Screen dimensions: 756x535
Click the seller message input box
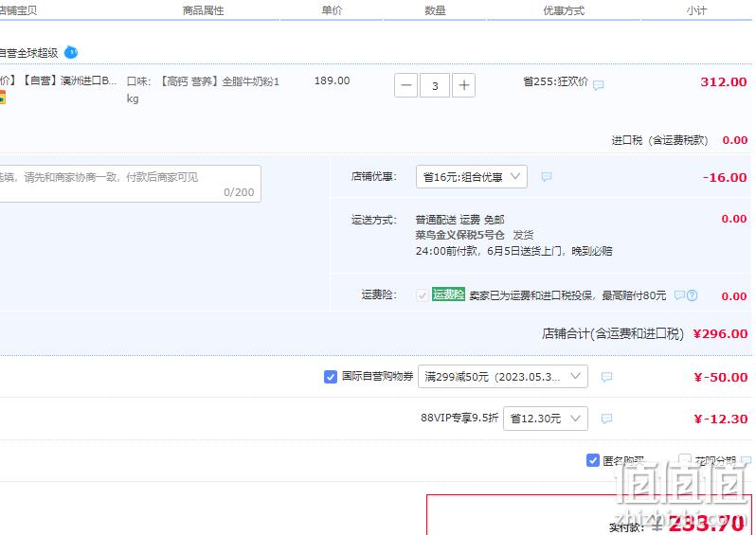[x=129, y=184]
